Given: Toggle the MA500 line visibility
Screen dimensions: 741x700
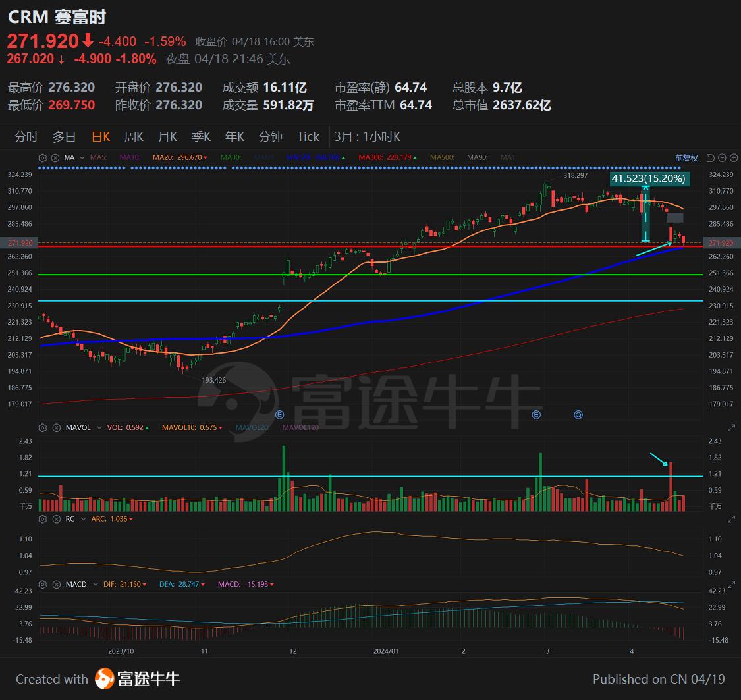Looking at the screenshot, I should tap(442, 157).
